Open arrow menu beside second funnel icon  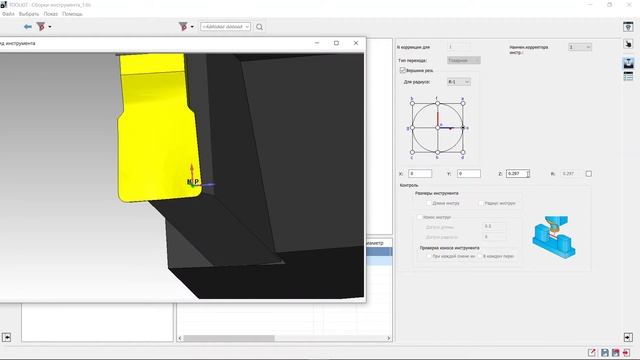tap(192, 27)
